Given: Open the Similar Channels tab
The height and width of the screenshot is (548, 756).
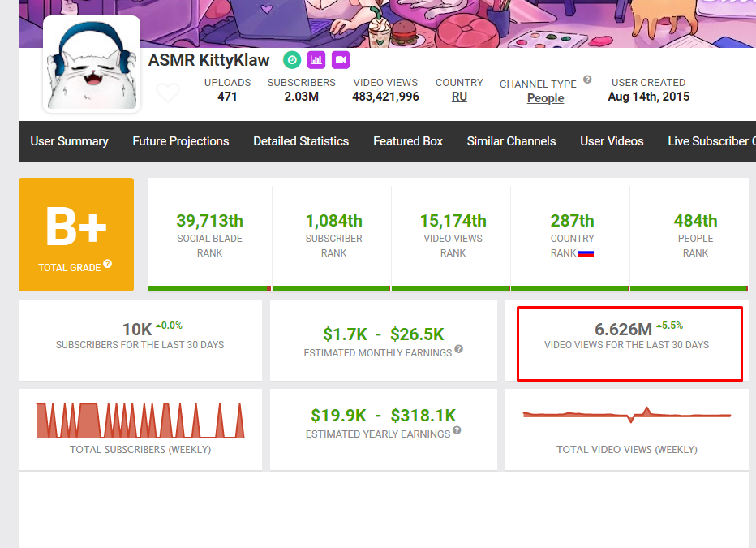Looking at the screenshot, I should click(511, 141).
